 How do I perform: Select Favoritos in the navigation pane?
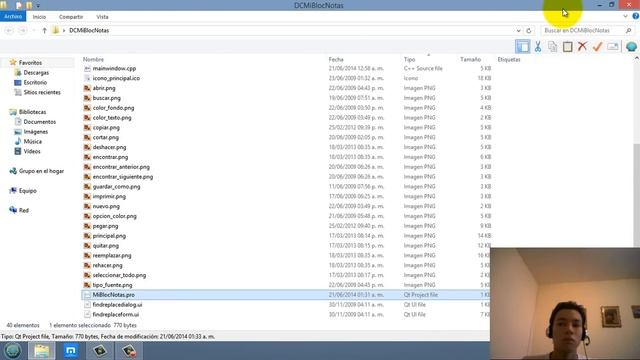[x=30, y=63]
